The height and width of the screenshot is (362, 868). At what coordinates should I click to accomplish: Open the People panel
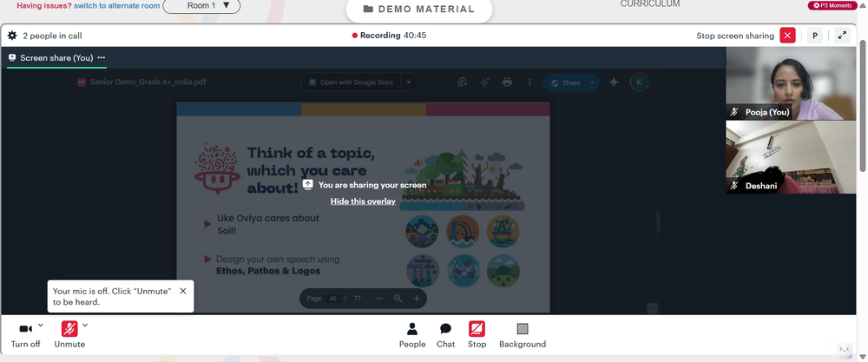(x=411, y=335)
